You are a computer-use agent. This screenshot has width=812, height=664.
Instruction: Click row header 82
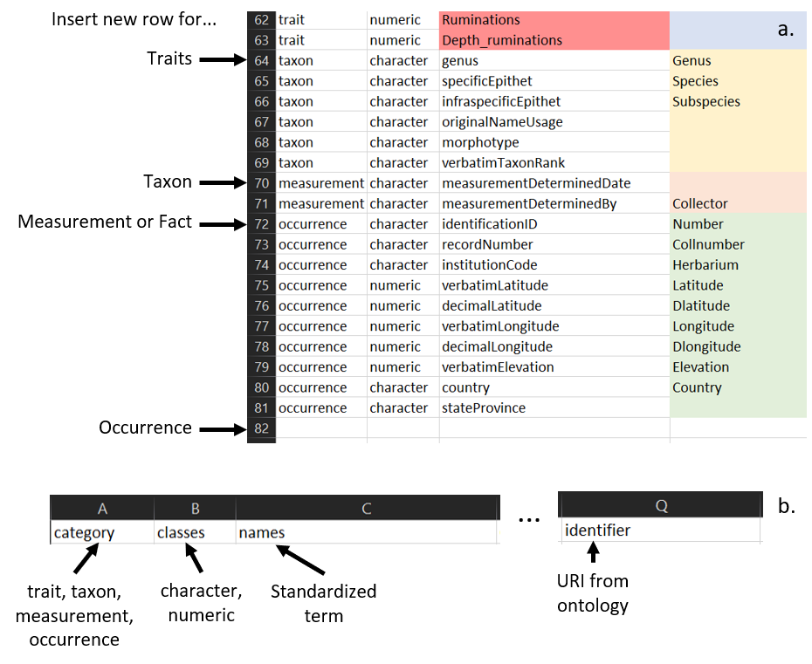click(261, 428)
